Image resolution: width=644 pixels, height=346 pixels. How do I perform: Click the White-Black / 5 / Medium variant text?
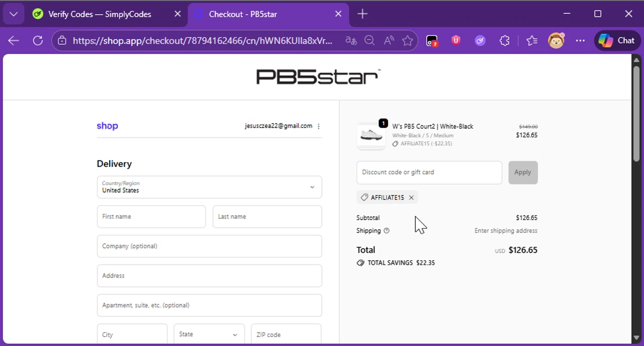point(423,135)
